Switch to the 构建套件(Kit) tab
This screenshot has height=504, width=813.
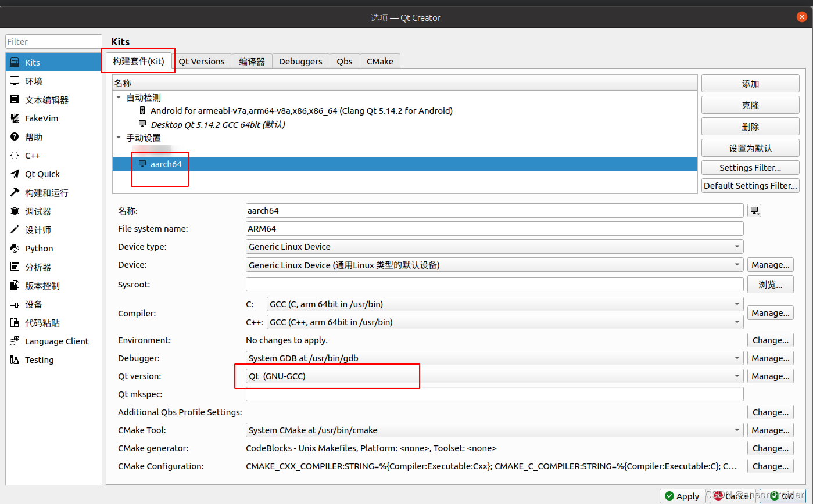(138, 61)
